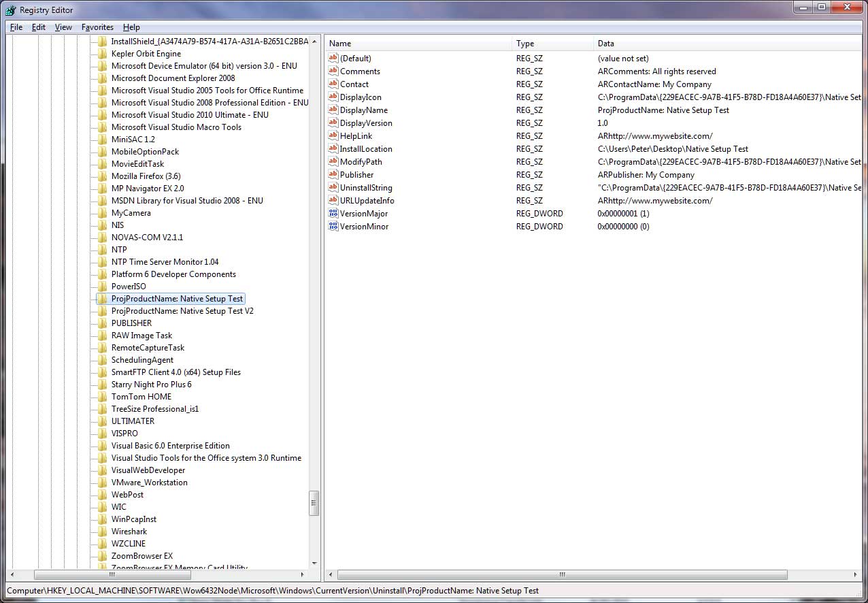Select the Starry Night Pro Plus 6 key
This screenshot has height=603, width=868.
coord(151,385)
